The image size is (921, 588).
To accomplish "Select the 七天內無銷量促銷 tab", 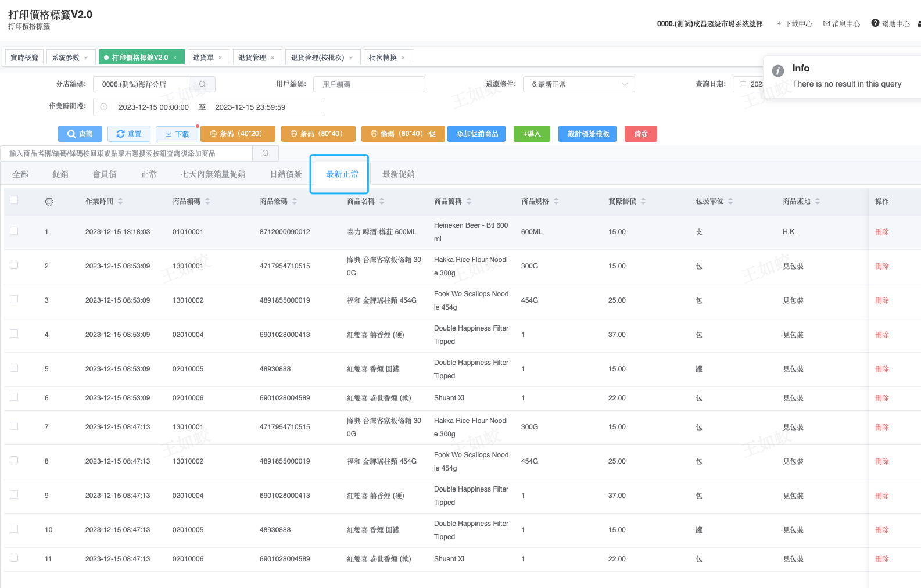I will [213, 174].
